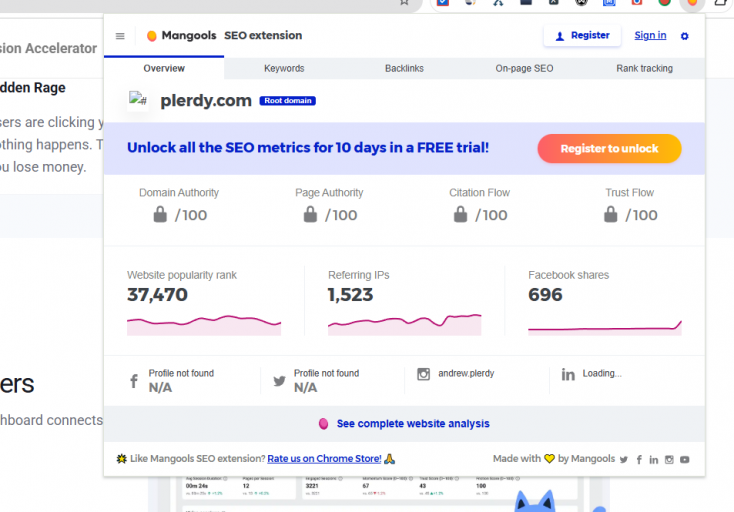Click the Unlock all SEO metrics headline

[308, 148]
